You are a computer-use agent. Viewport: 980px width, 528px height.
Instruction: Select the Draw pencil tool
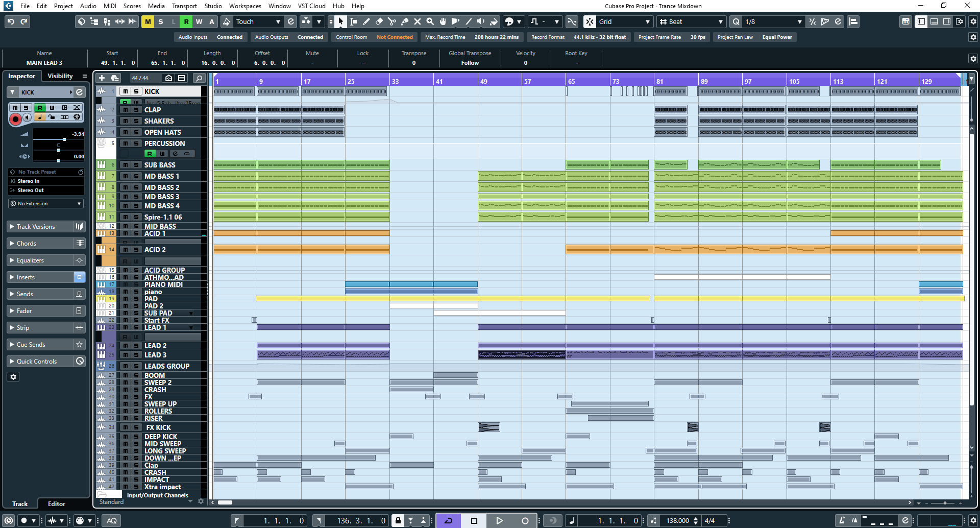point(366,21)
